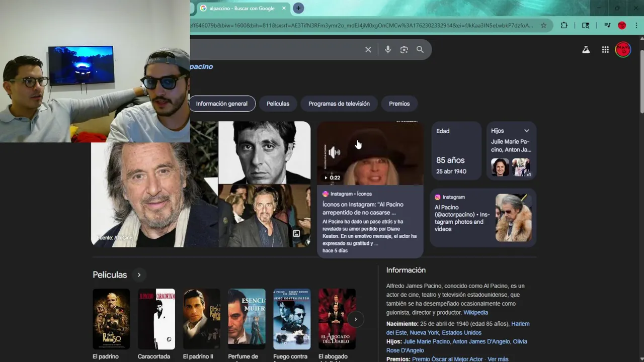This screenshot has width=644, height=362.
Task: Advance movie carousel with next arrow
Action: click(x=355, y=319)
